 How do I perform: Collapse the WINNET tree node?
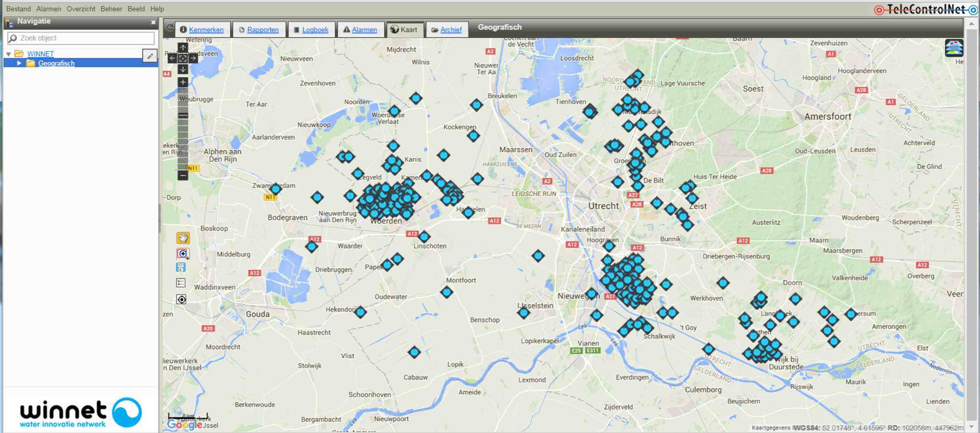coord(9,54)
